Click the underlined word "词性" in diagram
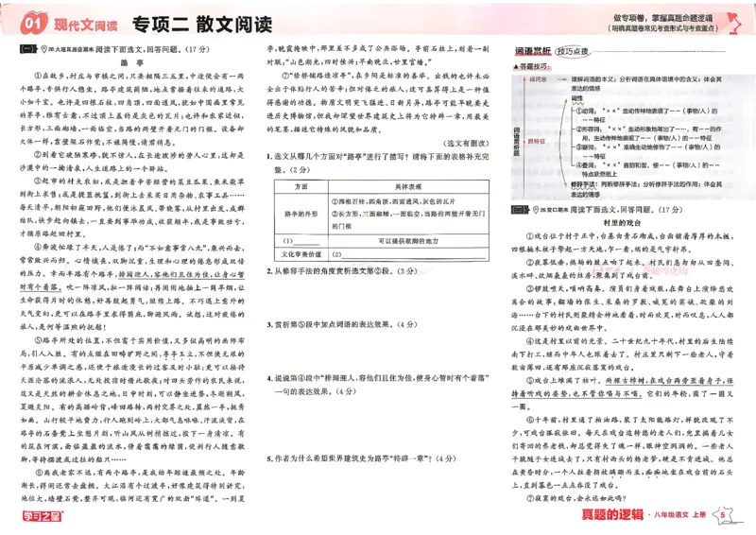The width and height of the screenshot is (756, 535). point(577,98)
